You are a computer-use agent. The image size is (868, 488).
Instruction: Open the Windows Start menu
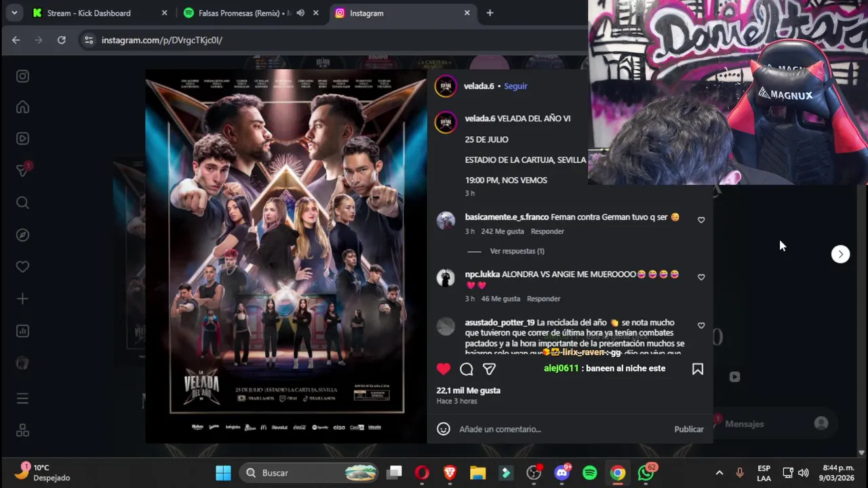coord(222,472)
